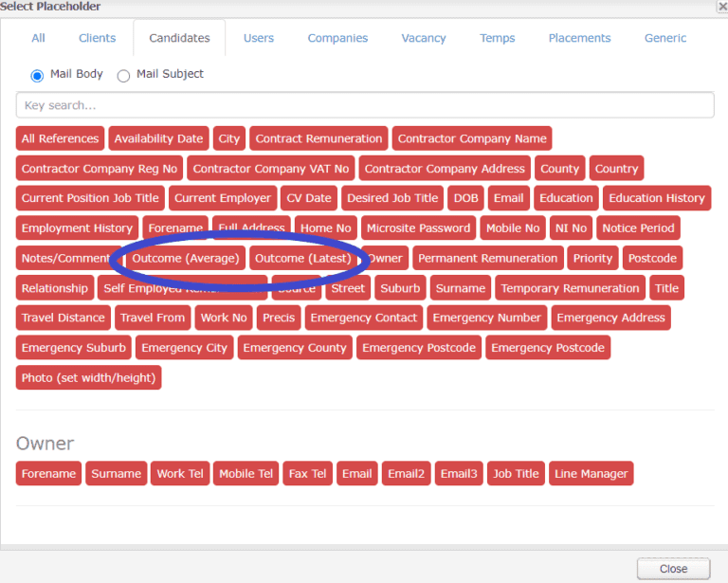
Task: Insert the Suburb placeholder
Action: click(x=400, y=288)
